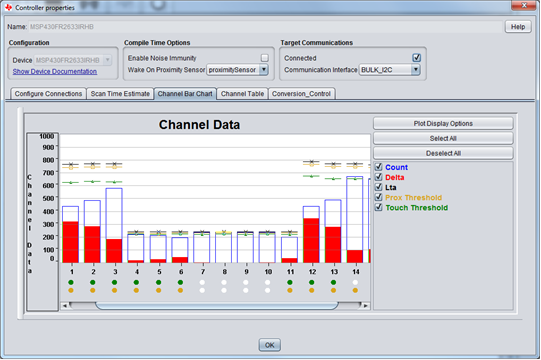Viewport: 541px width, 360px height.
Task: Click the orange prox indicator for channel 6
Action: (180, 290)
